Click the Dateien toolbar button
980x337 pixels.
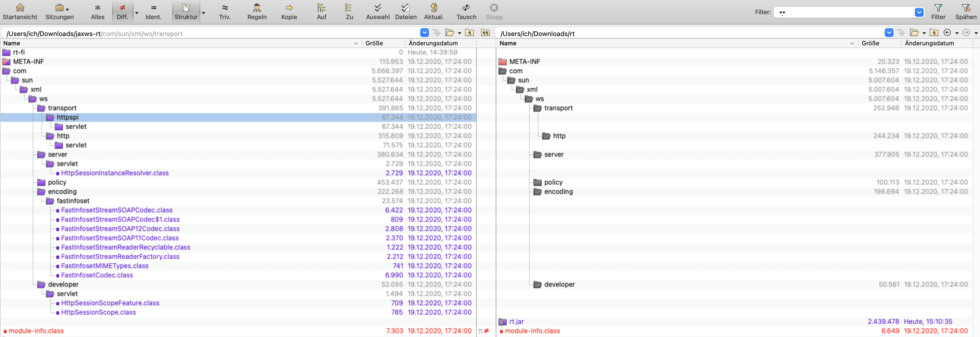tap(405, 11)
